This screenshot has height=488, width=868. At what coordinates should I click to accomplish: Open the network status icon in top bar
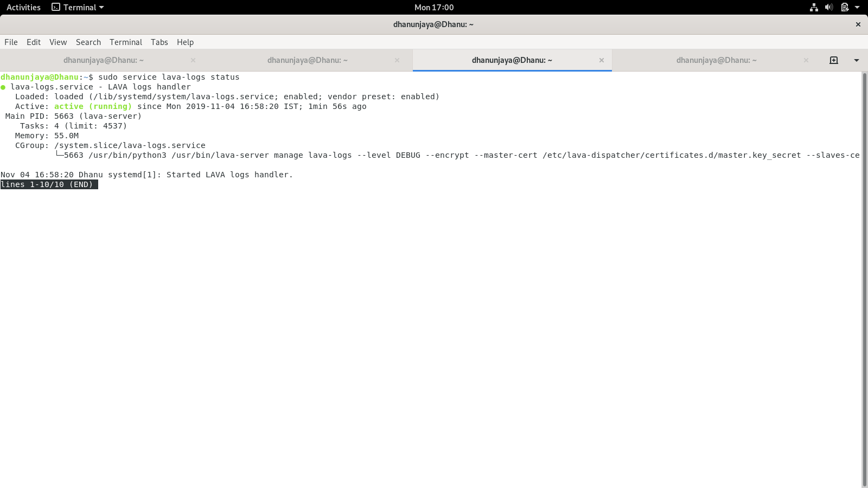(x=814, y=7)
